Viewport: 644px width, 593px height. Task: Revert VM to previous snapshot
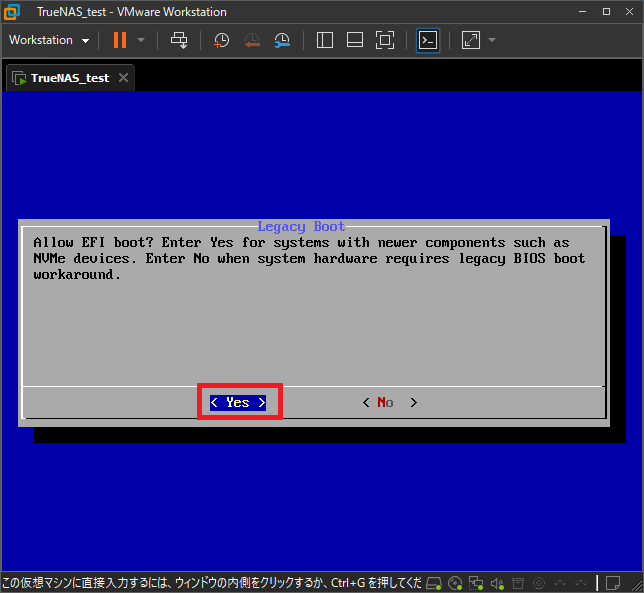click(x=252, y=40)
